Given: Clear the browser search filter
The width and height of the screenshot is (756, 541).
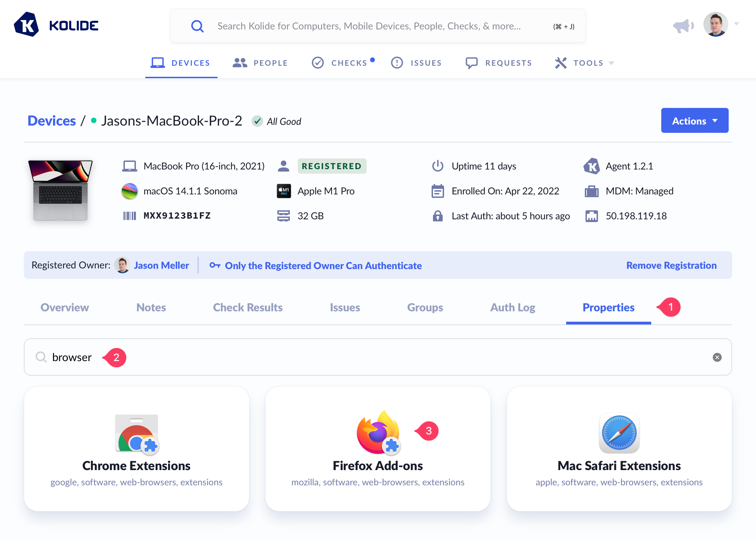Looking at the screenshot, I should [x=717, y=357].
